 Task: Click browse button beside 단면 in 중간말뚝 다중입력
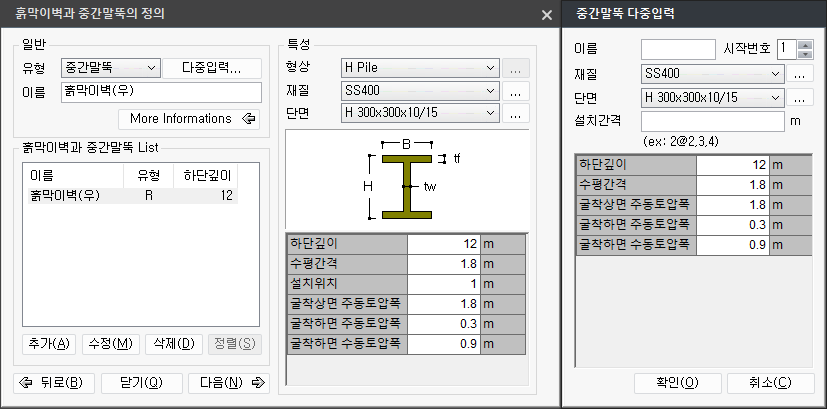[800, 97]
